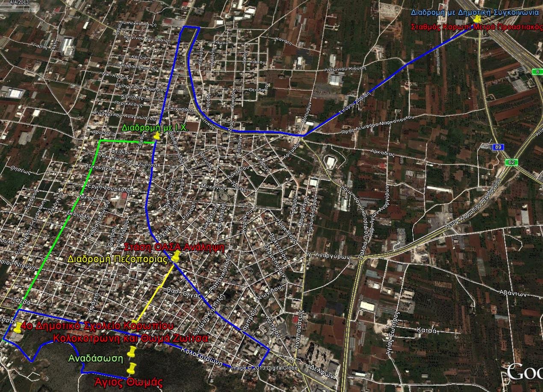Select the pushpin at 4ο Δημοτικό Σχολείο
Viewport: 543px width, 392px height.
pyautogui.click(x=18, y=328)
